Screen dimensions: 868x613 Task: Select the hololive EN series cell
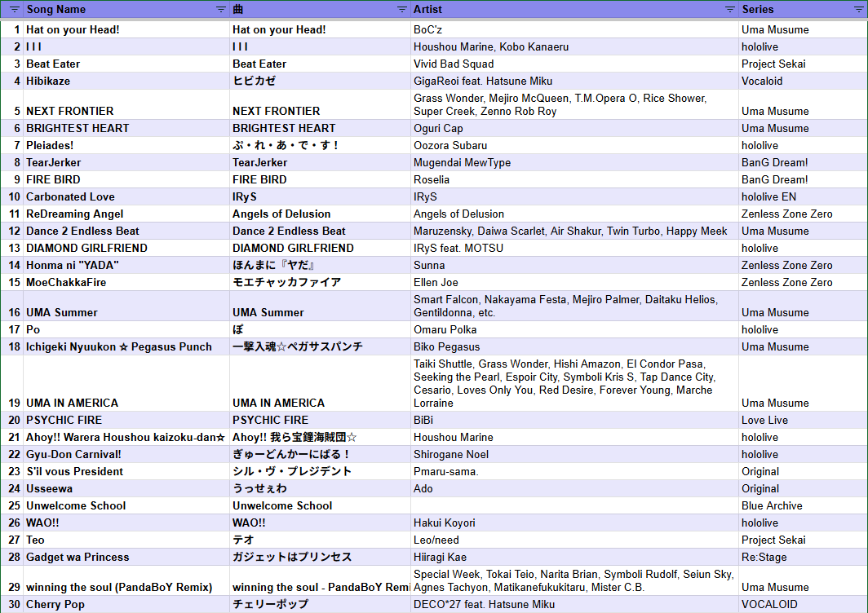pyautogui.click(x=803, y=197)
